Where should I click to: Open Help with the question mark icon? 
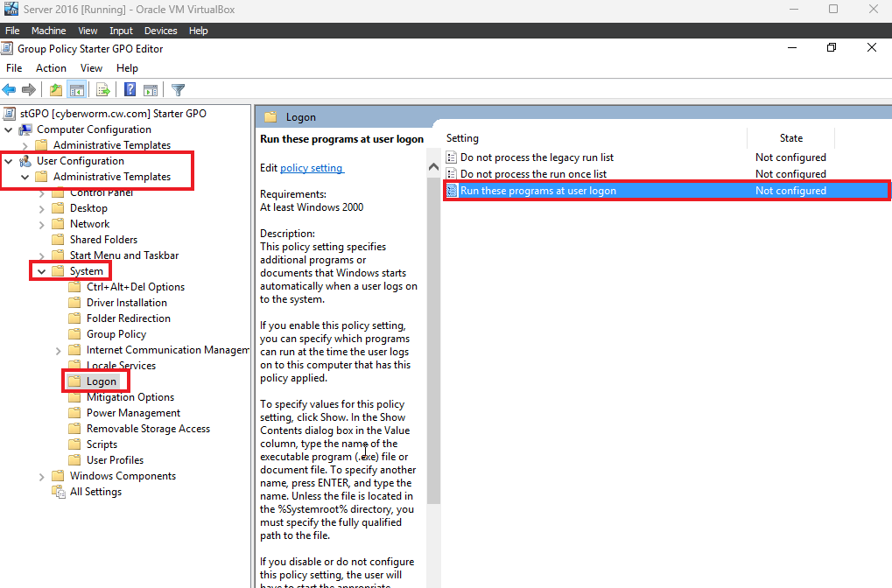[x=130, y=90]
